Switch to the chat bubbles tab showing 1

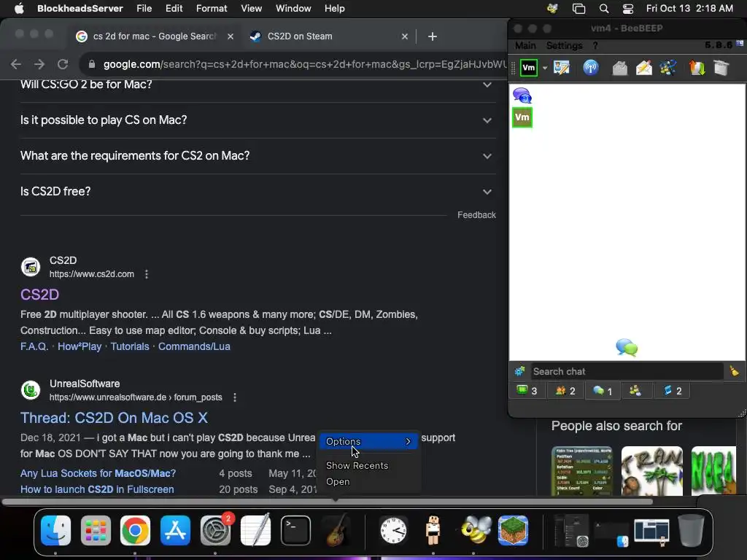point(603,391)
